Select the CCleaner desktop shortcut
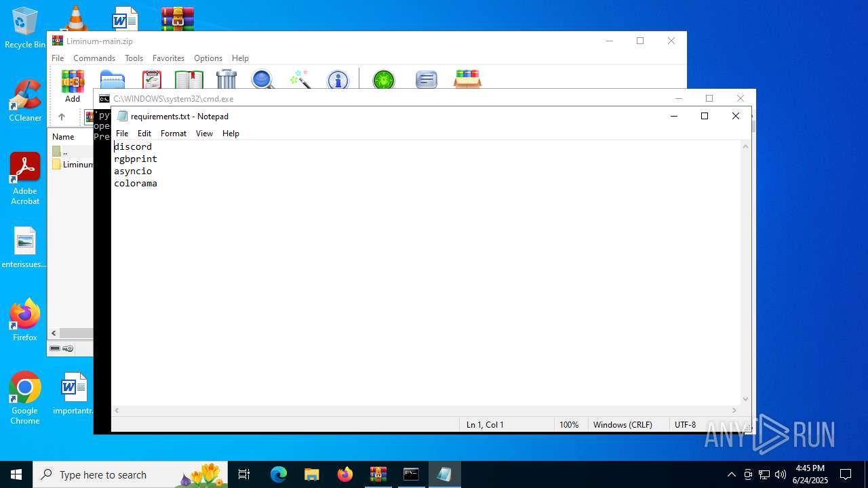The image size is (868, 488). point(25,101)
